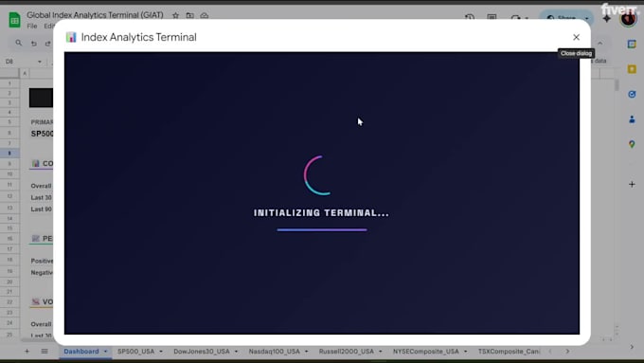
Task: Open the SP500_USA tab menu arrow
Action: (x=161, y=352)
